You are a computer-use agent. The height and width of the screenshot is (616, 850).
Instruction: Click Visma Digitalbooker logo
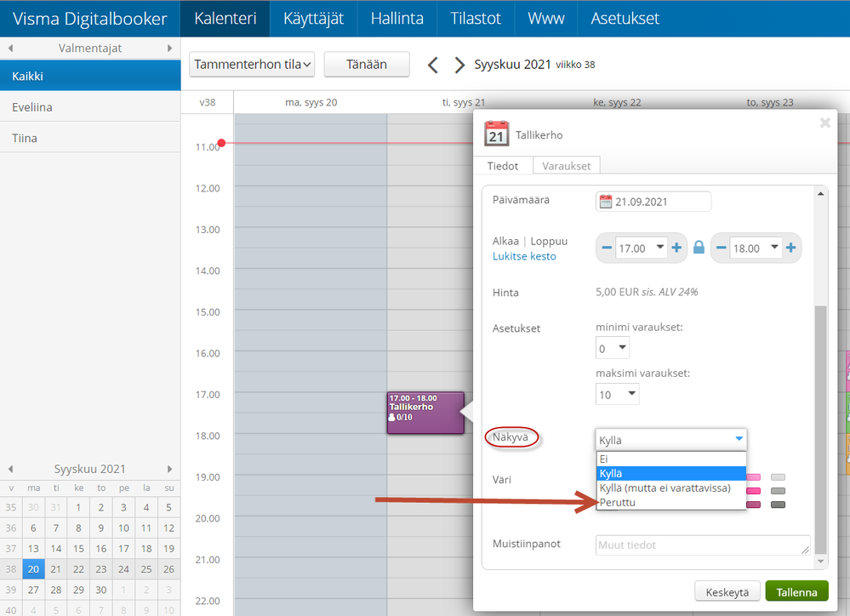pyautogui.click(x=90, y=19)
